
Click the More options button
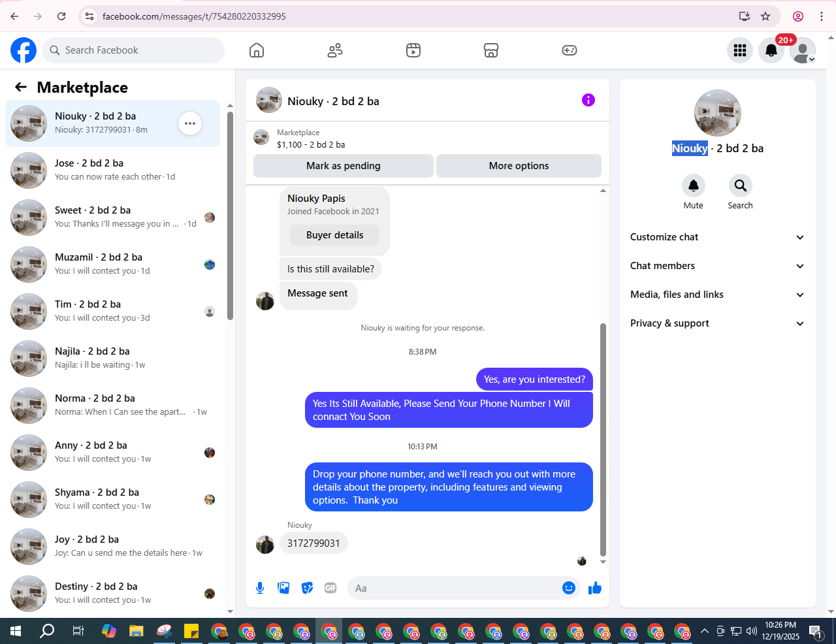[x=519, y=166]
